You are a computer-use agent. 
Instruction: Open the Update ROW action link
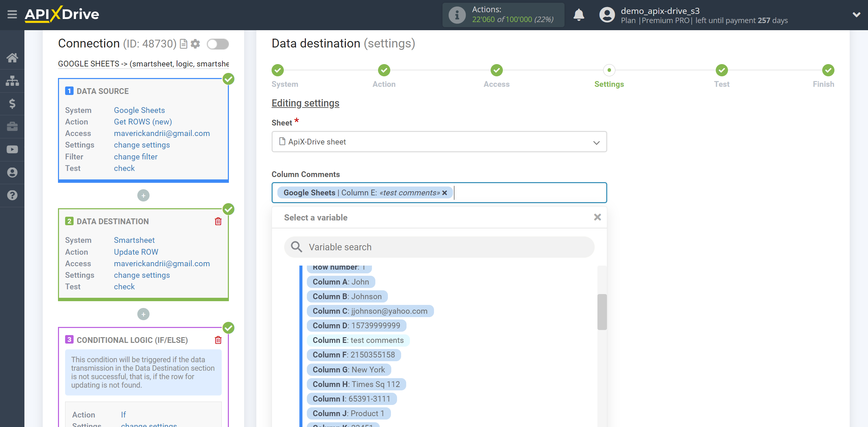136,252
